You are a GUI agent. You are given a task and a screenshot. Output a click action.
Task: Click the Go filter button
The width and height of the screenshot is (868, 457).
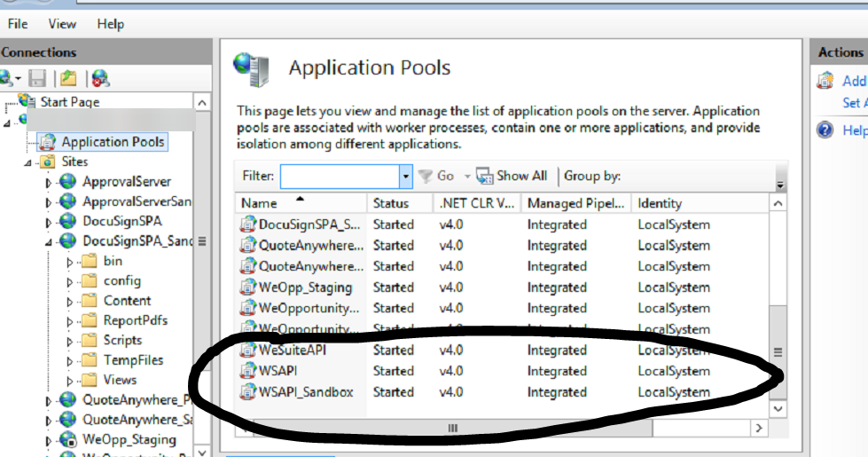[437, 177]
